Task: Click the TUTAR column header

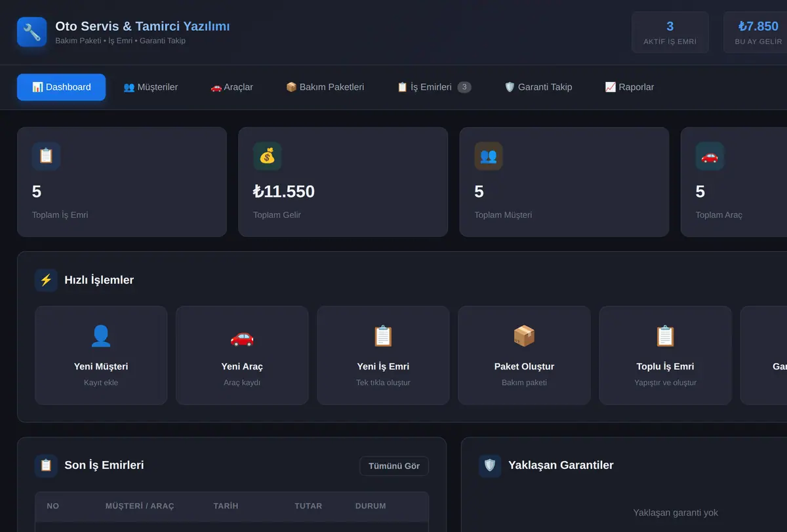Action: tap(308, 506)
